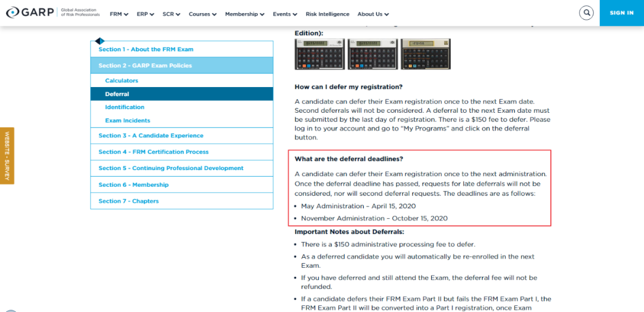Image resolution: width=644 pixels, height=312 pixels.
Task: Select Calculators in the sidebar
Action: (x=122, y=81)
